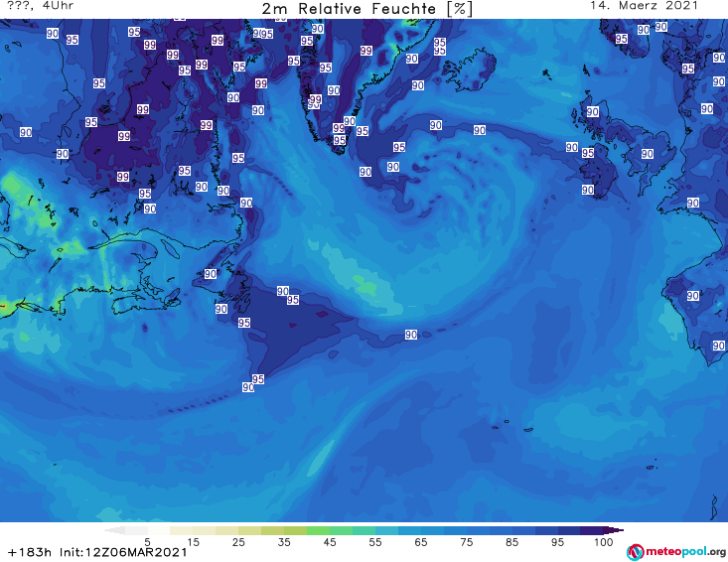Viewport: 728px width, 562px height.
Task: Click the 25 value on the color scale
Action: (238, 542)
